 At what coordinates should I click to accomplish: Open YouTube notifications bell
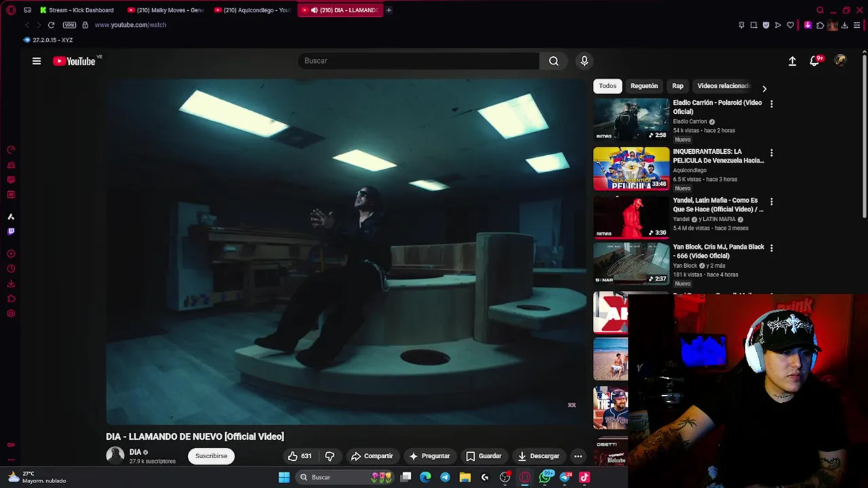(x=815, y=61)
